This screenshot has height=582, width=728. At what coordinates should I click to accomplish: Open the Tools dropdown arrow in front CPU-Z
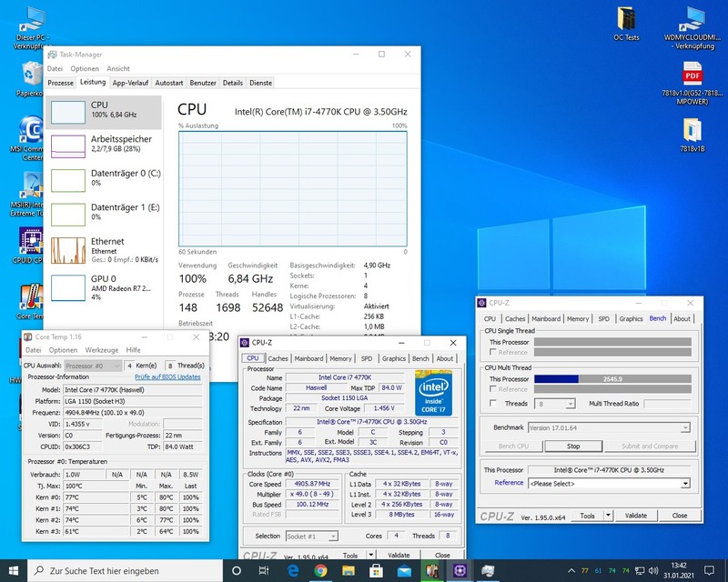pos(371,555)
